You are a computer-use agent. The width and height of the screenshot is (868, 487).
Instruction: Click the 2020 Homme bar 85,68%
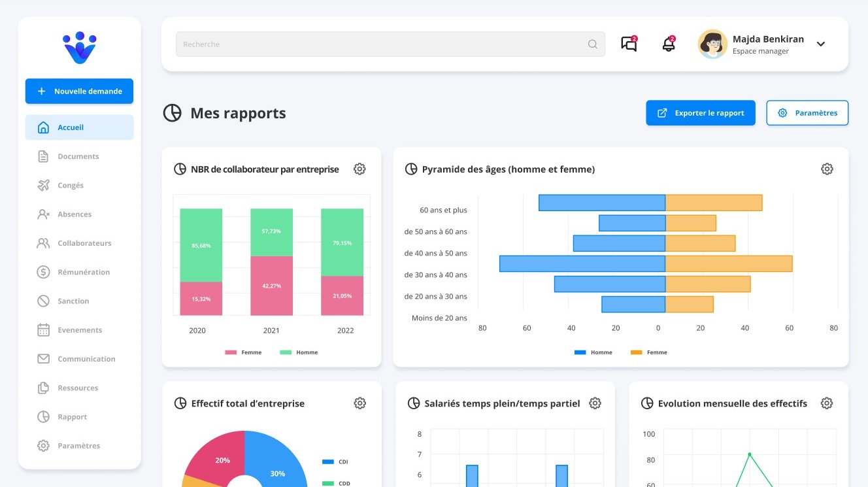(201, 245)
